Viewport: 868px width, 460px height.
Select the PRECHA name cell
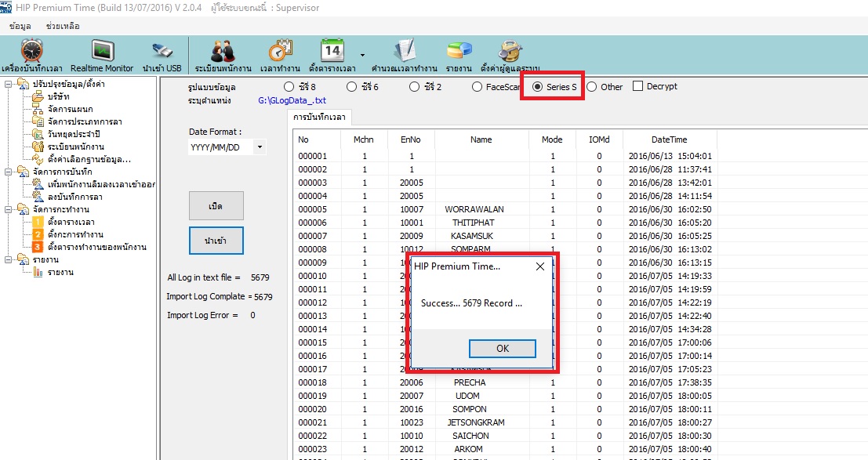470,382
